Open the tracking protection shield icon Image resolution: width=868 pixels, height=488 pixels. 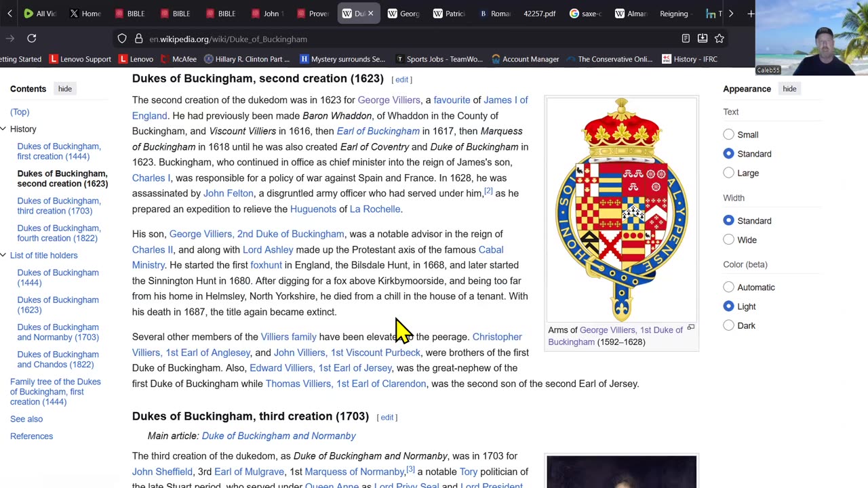[122, 39]
